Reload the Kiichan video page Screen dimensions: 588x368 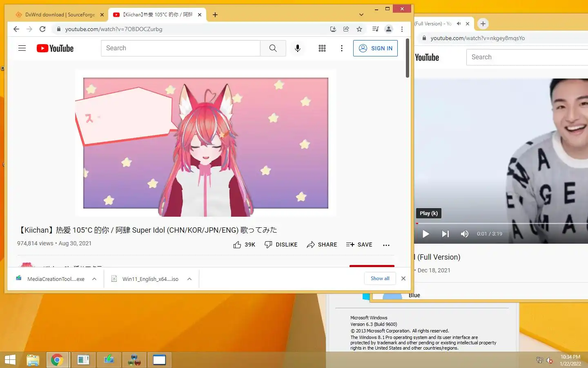coord(42,29)
